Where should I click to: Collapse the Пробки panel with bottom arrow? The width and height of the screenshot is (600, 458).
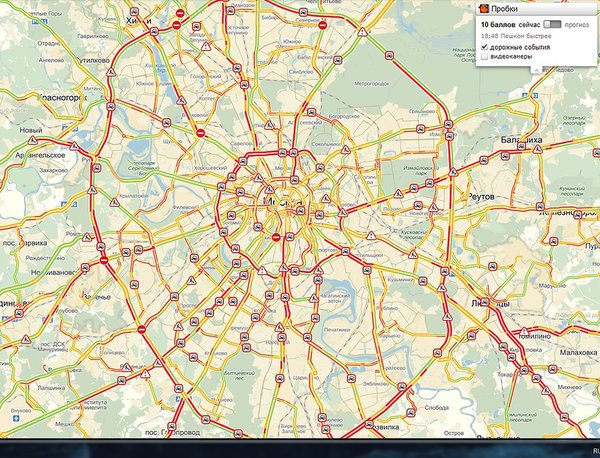535,71
